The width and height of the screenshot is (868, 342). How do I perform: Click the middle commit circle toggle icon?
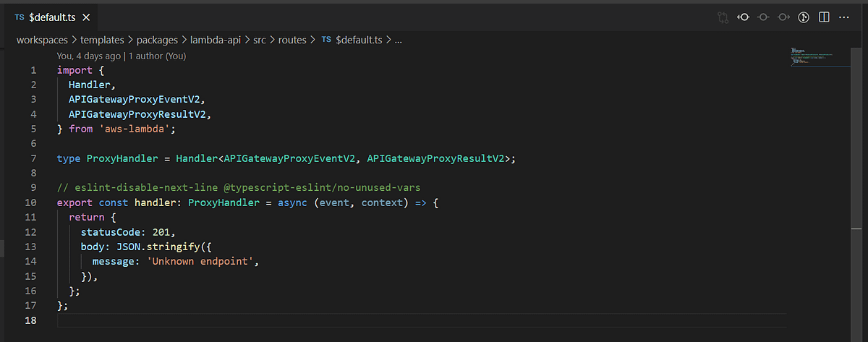pos(762,17)
